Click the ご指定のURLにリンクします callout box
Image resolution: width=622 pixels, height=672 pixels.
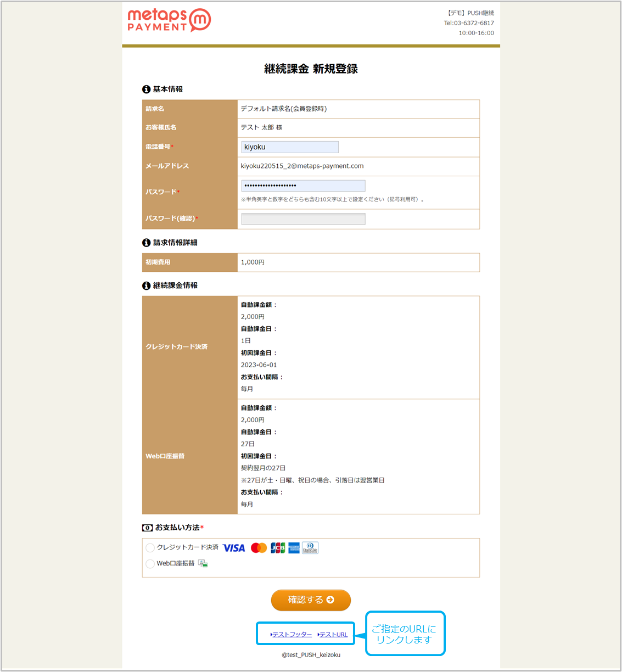[405, 634]
